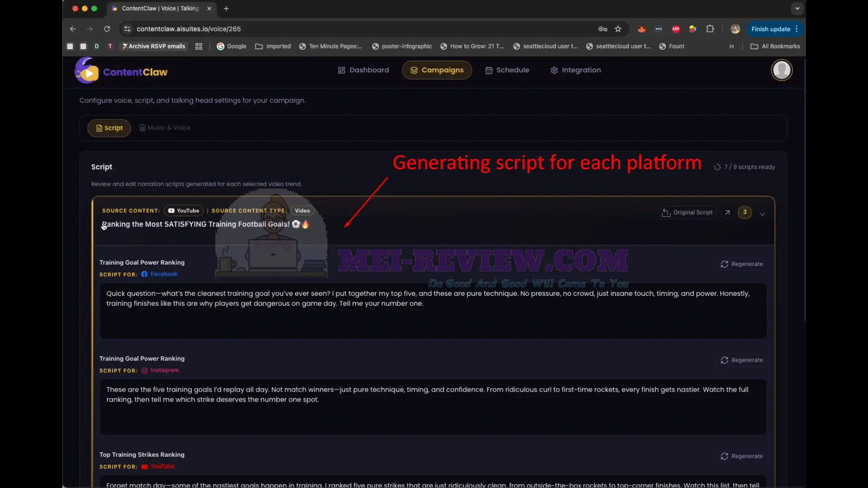Click the ABP extension icon
Viewport: 868px width, 488px height.
click(x=676, y=29)
